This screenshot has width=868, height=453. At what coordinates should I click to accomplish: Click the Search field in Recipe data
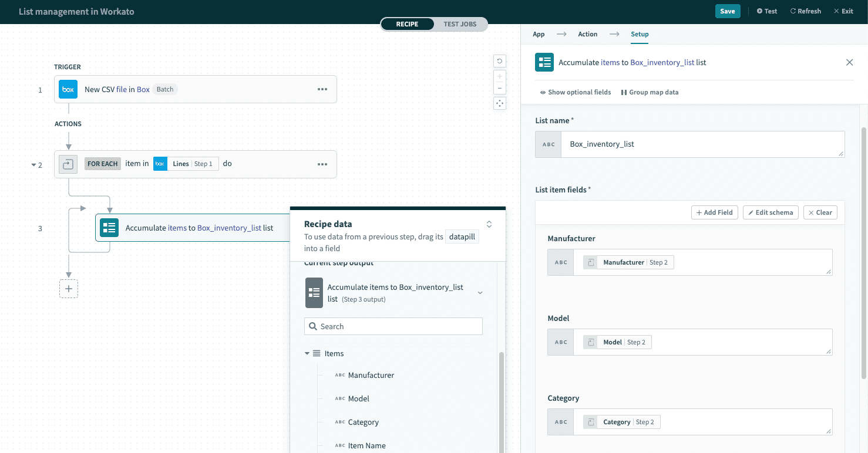click(x=393, y=326)
